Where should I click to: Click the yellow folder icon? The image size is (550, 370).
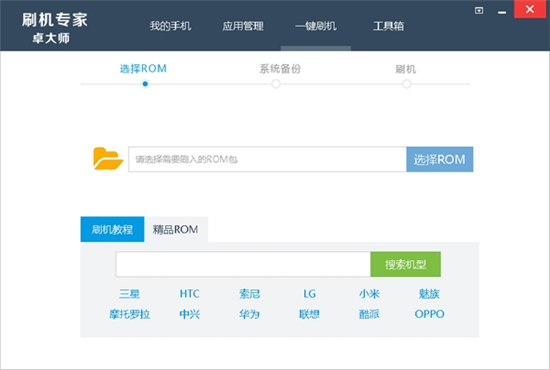tap(108, 159)
